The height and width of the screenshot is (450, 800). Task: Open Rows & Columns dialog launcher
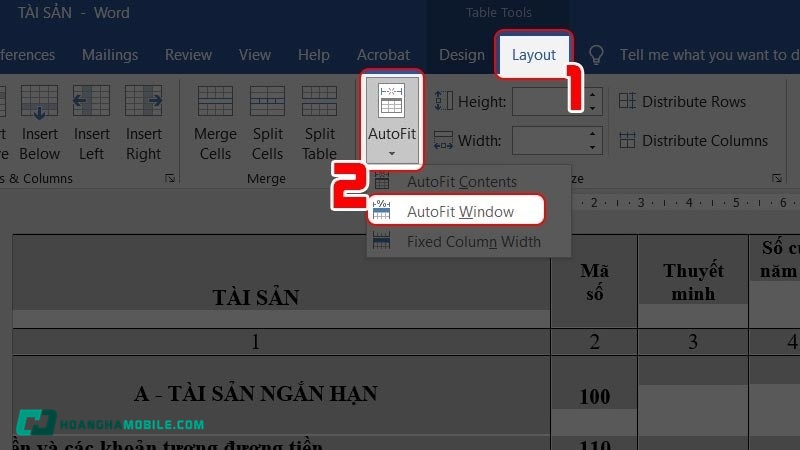170,178
